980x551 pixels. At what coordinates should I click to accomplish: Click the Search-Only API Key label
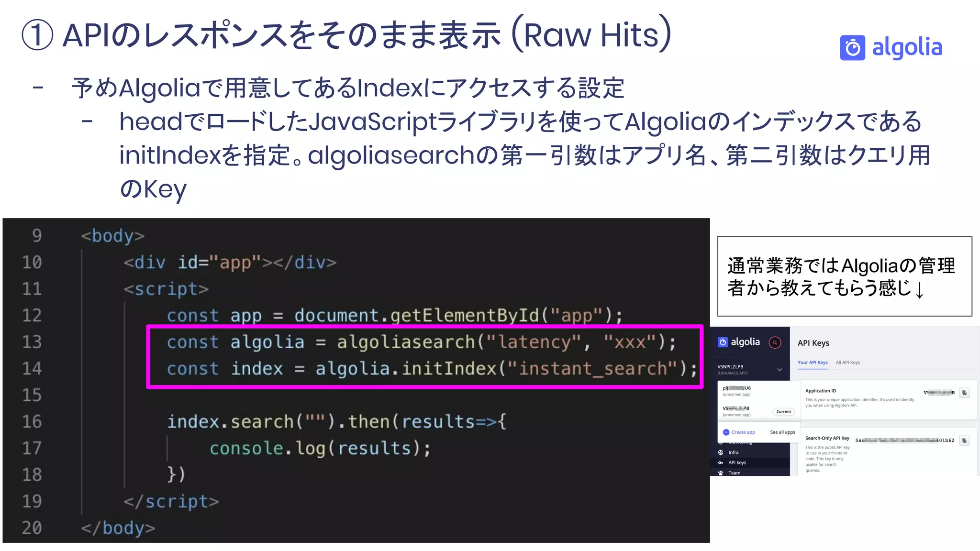[x=827, y=438]
